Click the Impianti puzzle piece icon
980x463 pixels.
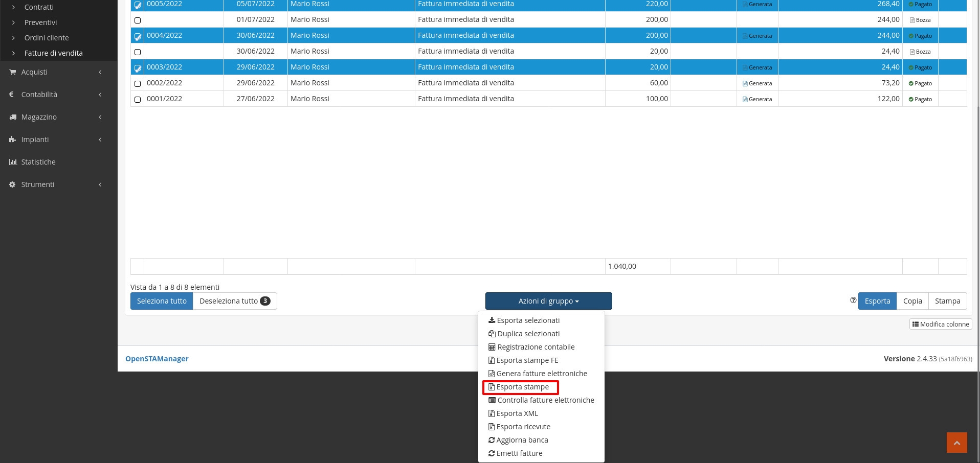[12, 140]
